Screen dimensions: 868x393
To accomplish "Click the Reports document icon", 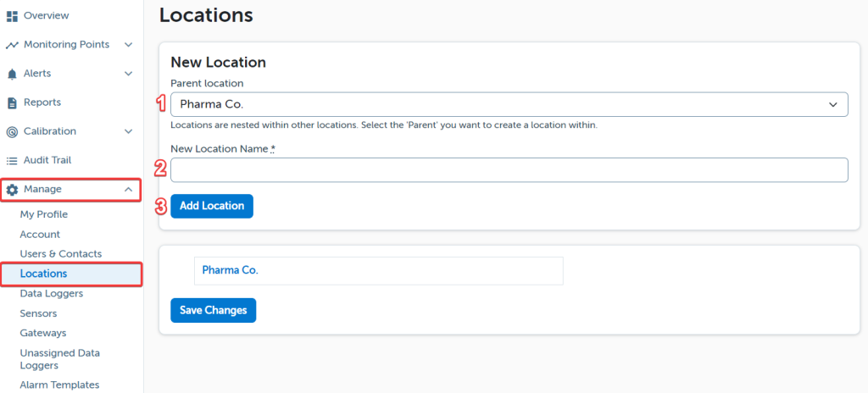I will pyautogui.click(x=12, y=102).
